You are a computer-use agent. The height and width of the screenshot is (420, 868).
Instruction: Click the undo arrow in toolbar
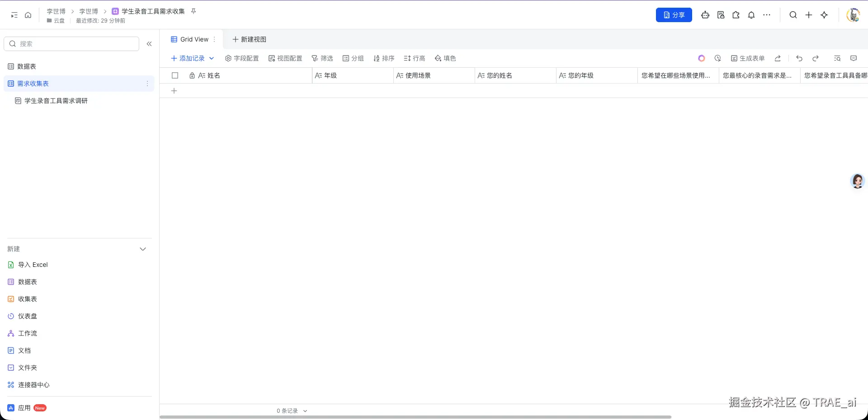[x=799, y=58]
